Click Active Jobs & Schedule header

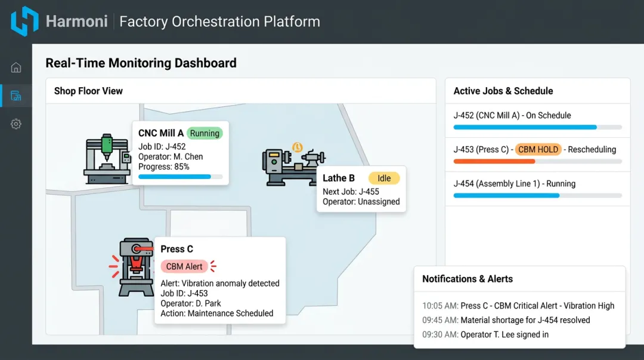(503, 91)
